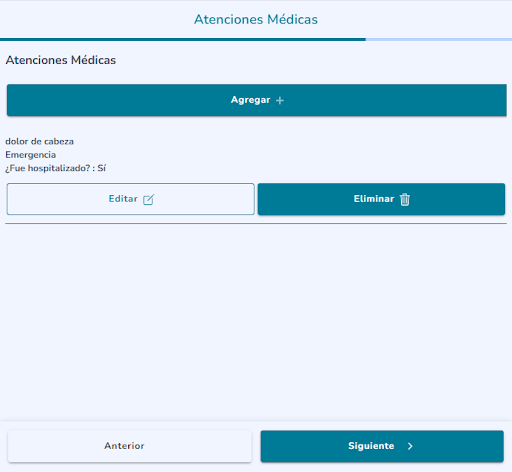
Task: Continue with the Siguiente button
Action: click(382, 446)
